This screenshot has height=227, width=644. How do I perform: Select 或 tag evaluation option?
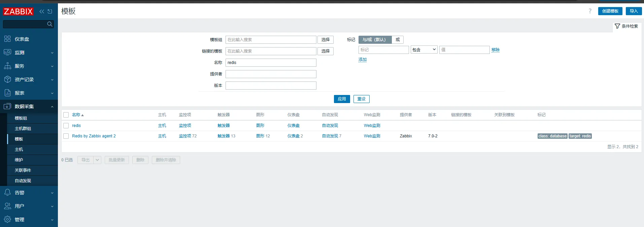398,40
